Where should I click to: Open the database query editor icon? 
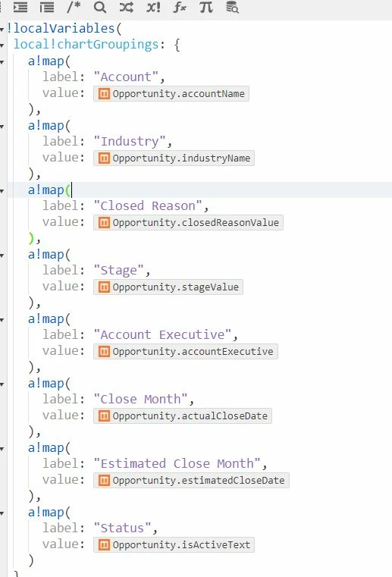(x=232, y=8)
